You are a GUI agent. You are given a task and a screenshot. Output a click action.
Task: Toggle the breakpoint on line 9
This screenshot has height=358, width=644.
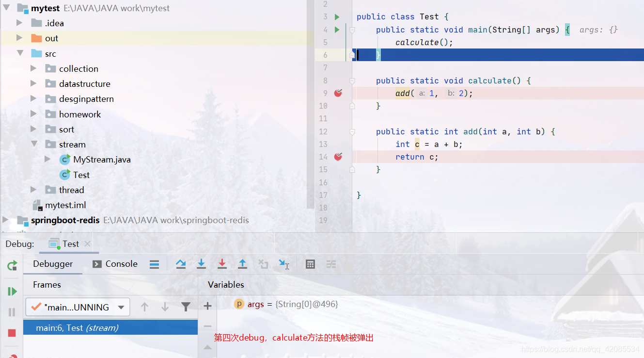338,93
